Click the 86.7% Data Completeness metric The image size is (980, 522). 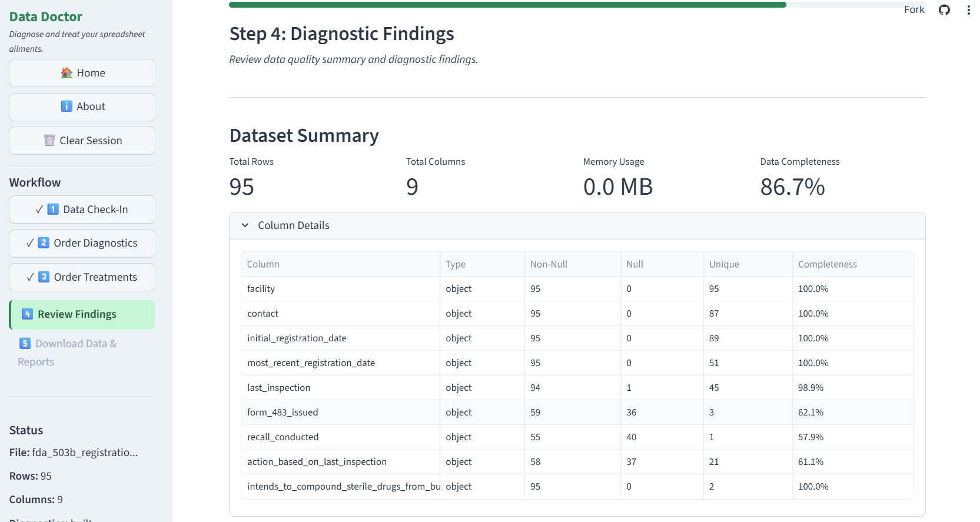click(x=792, y=187)
